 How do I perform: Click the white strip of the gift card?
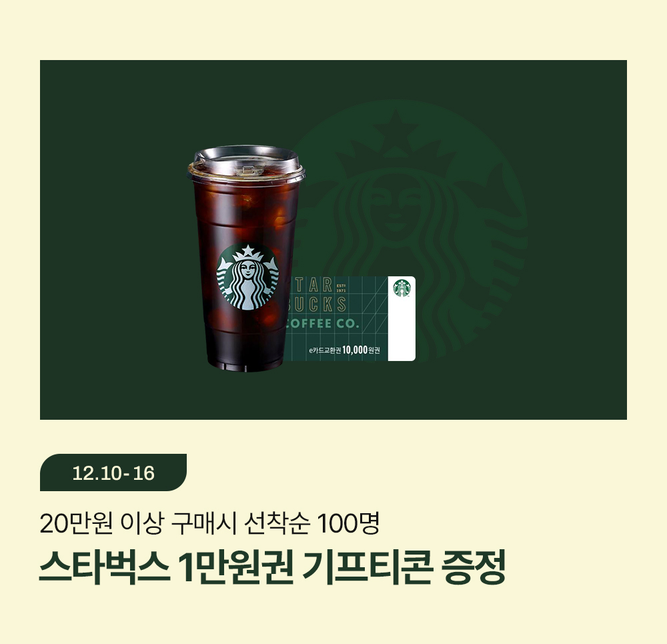coord(402,318)
